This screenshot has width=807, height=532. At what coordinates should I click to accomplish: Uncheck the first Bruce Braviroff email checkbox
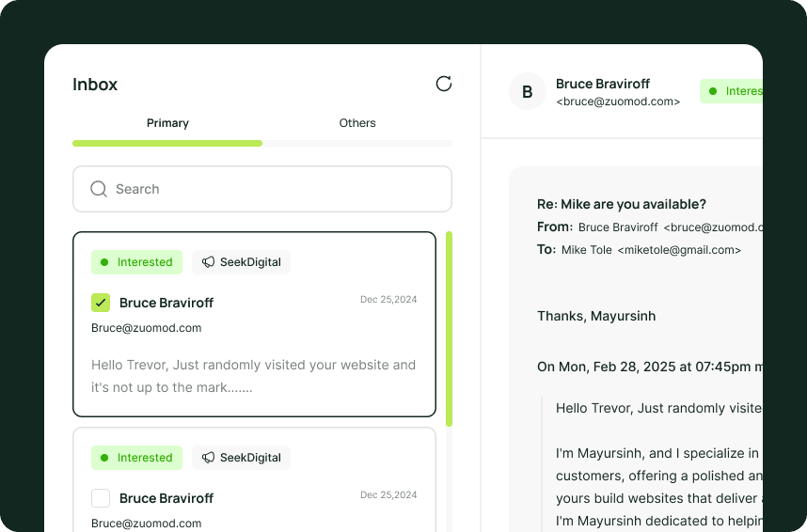[x=101, y=303]
